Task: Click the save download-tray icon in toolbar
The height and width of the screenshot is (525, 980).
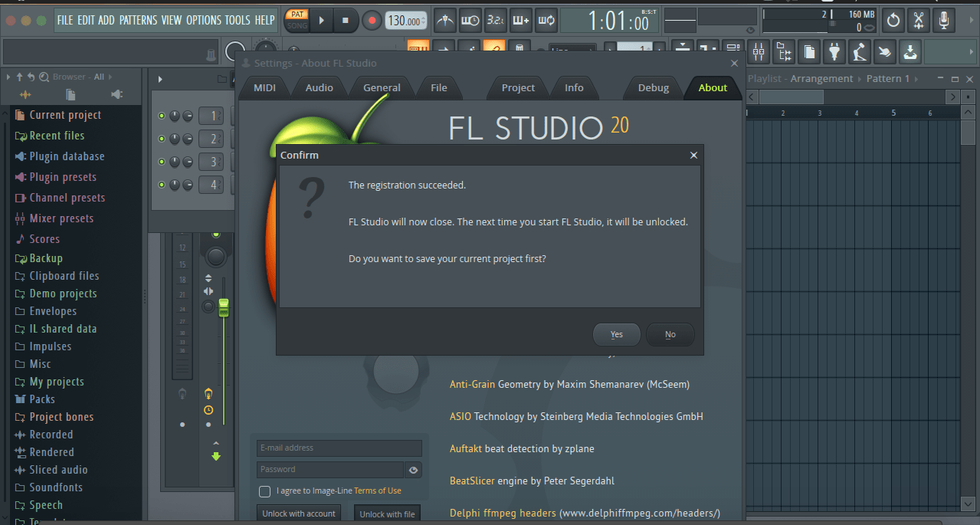Action: point(910,52)
